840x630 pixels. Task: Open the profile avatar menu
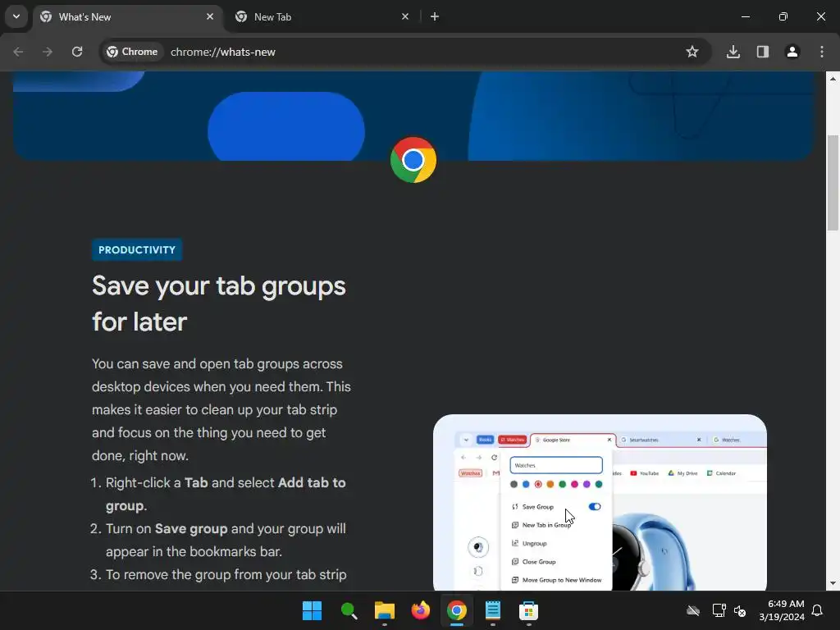tap(792, 52)
